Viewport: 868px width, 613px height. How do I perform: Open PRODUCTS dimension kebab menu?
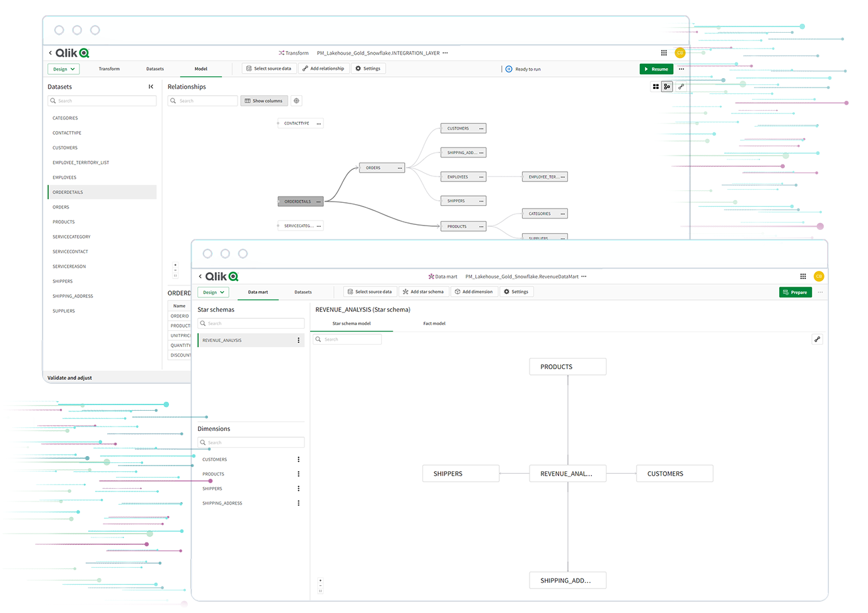pos(299,474)
